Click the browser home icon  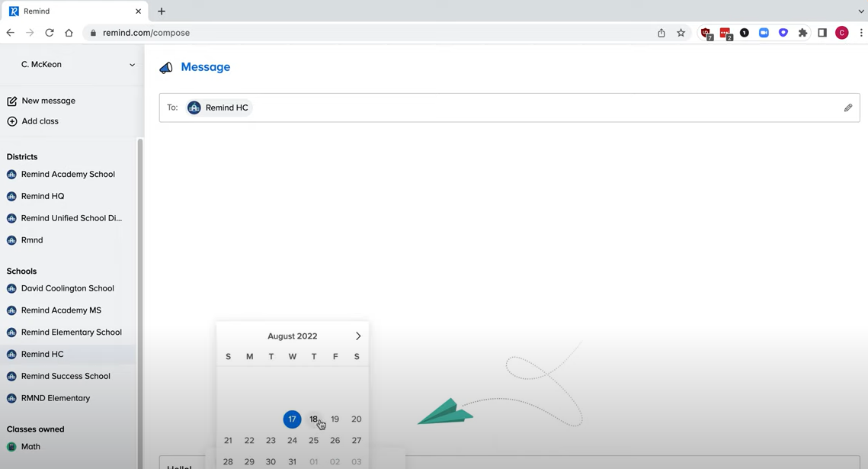point(69,33)
